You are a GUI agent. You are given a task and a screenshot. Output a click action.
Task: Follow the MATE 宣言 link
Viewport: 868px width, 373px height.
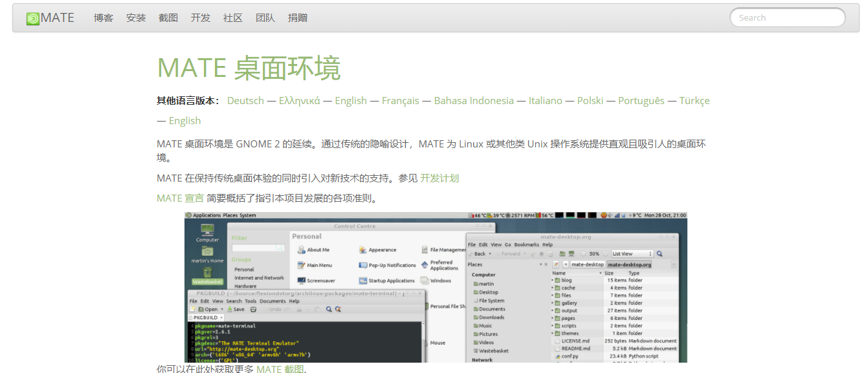tap(180, 198)
